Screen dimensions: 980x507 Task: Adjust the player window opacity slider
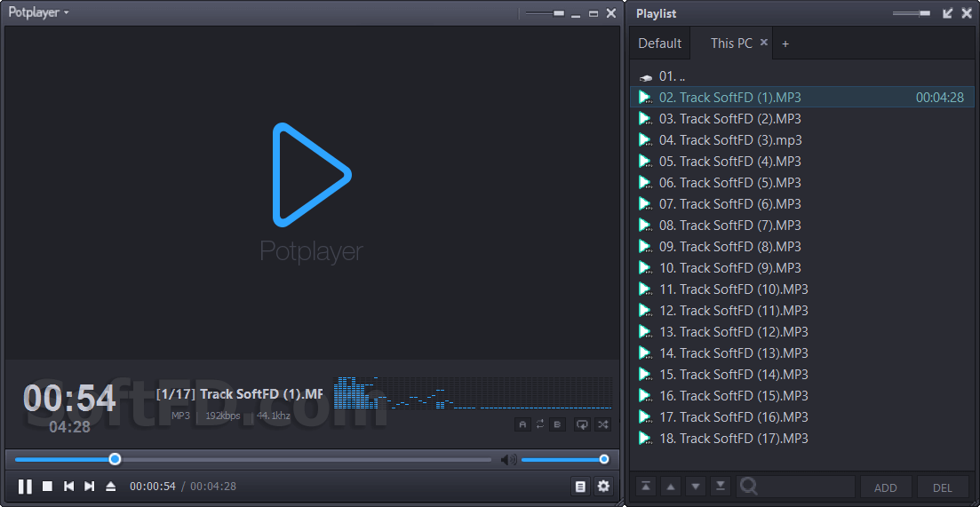click(x=545, y=13)
